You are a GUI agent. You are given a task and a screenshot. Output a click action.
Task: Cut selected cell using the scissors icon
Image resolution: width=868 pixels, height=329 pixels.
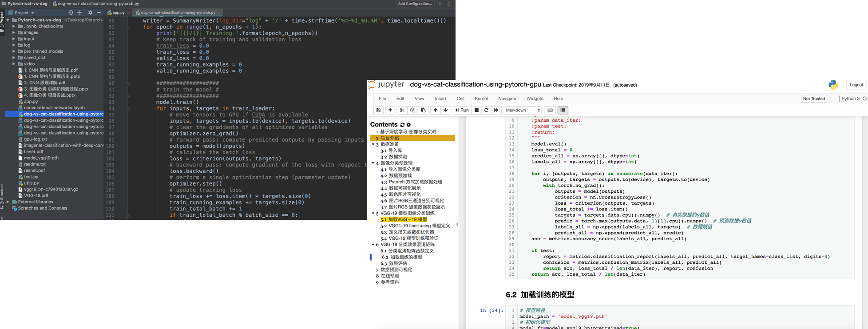[x=402, y=110]
